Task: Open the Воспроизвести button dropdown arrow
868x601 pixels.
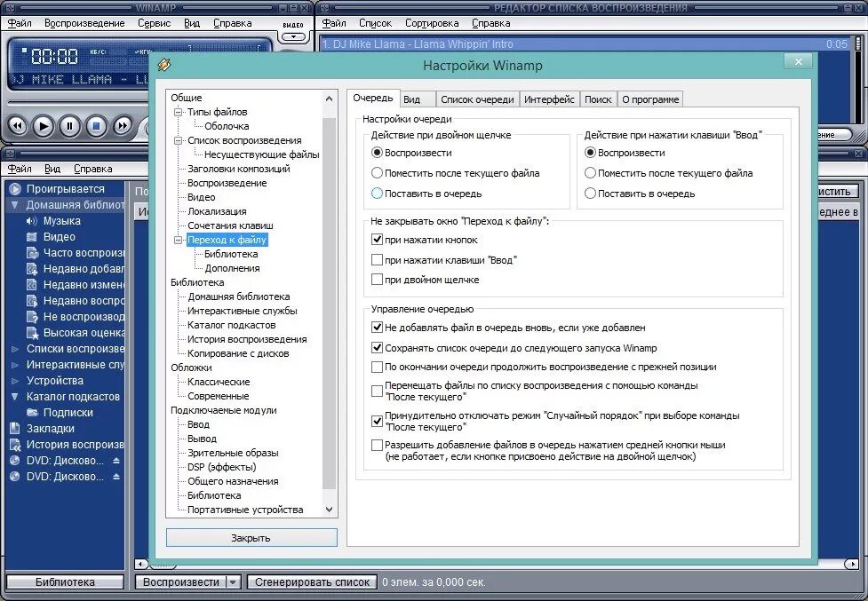Action: coord(234,582)
